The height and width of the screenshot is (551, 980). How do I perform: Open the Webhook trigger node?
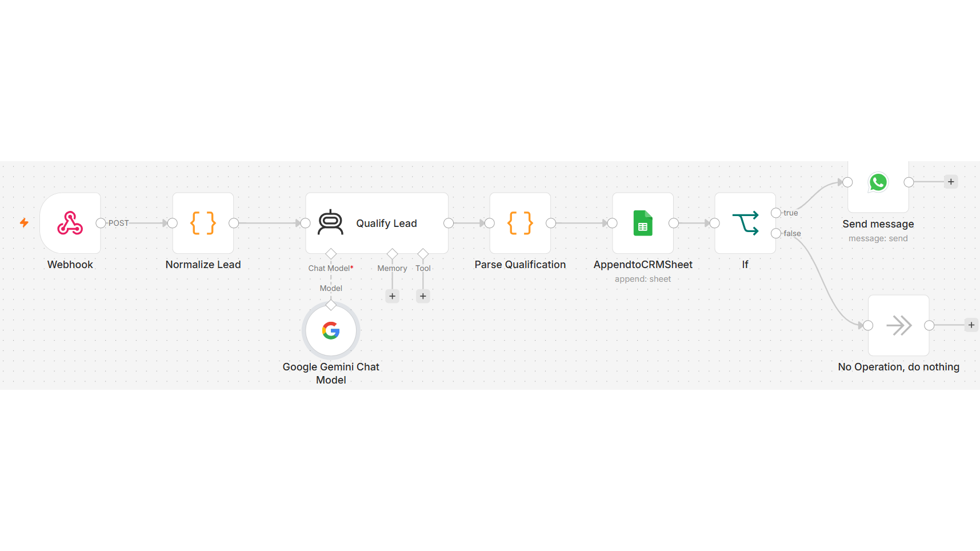pos(70,223)
